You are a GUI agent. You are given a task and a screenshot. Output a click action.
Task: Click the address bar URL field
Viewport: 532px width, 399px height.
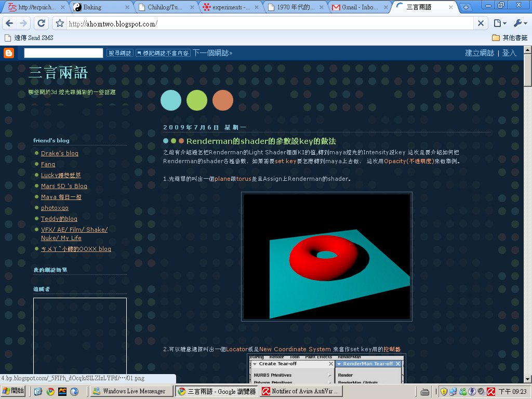[x=270, y=24]
